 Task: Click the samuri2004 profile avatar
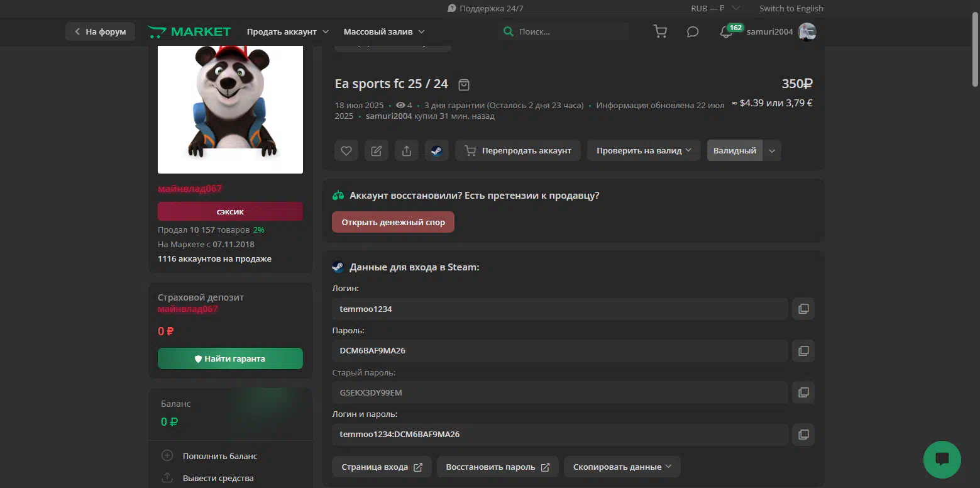[x=807, y=31]
